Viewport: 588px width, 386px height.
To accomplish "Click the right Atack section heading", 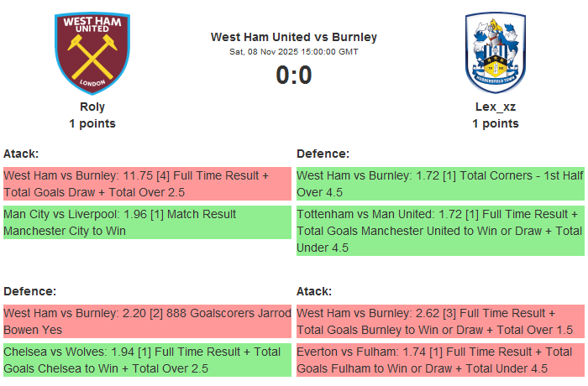I will pyautogui.click(x=314, y=291).
